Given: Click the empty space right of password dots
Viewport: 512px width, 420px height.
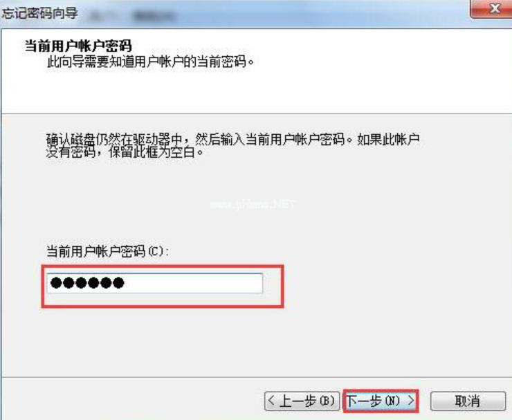Looking at the screenshot, I should 193,283.
